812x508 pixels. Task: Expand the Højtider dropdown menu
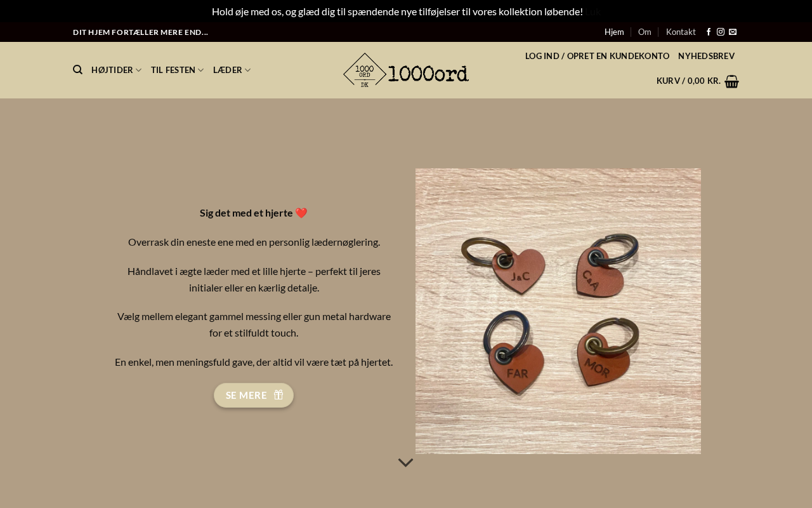click(116, 70)
